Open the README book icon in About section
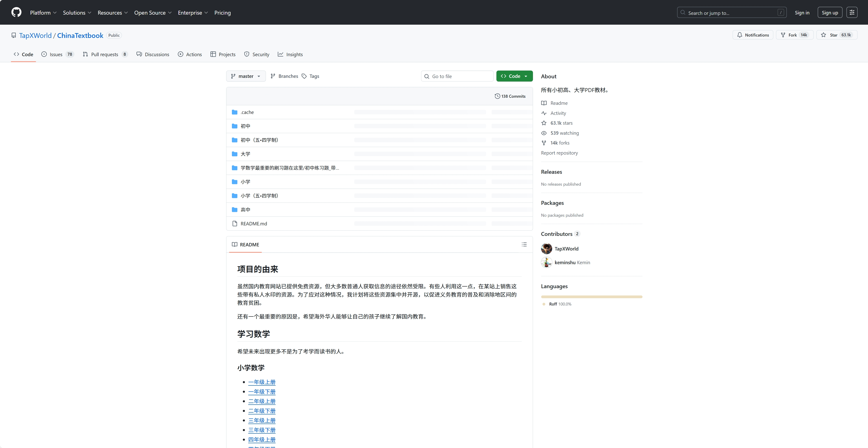Screen dimensions: 868x448 pyautogui.click(x=544, y=103)
